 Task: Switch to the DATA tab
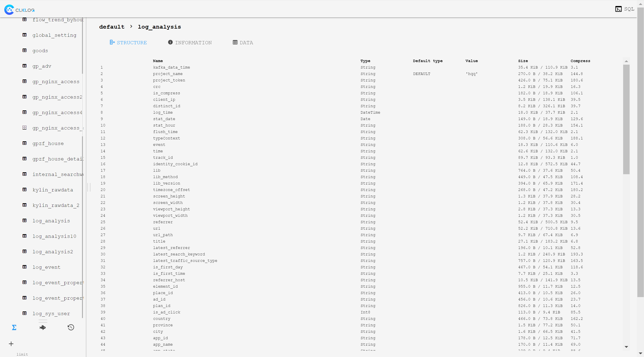coord(243,43)
